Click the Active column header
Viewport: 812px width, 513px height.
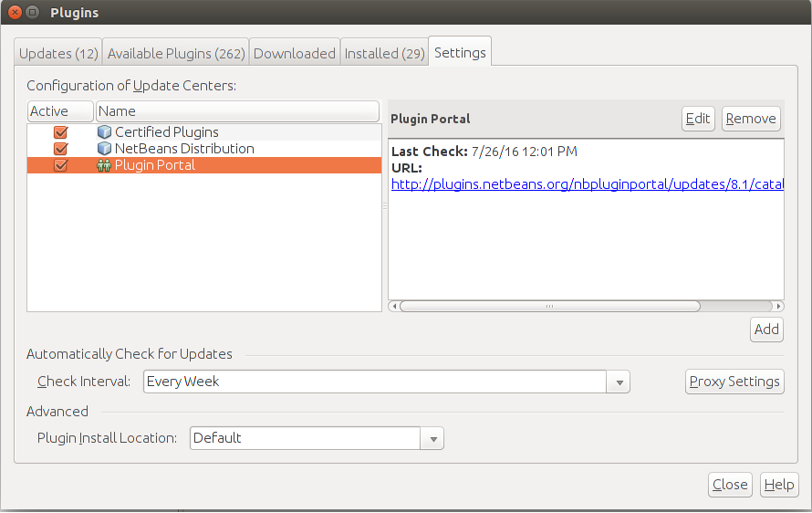pos(60,110)
